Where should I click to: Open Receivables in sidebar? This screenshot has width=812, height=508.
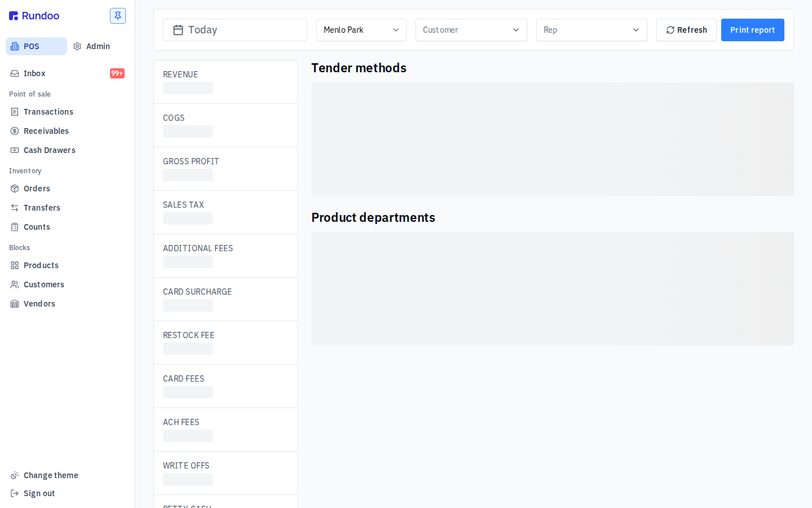(67, 131)
